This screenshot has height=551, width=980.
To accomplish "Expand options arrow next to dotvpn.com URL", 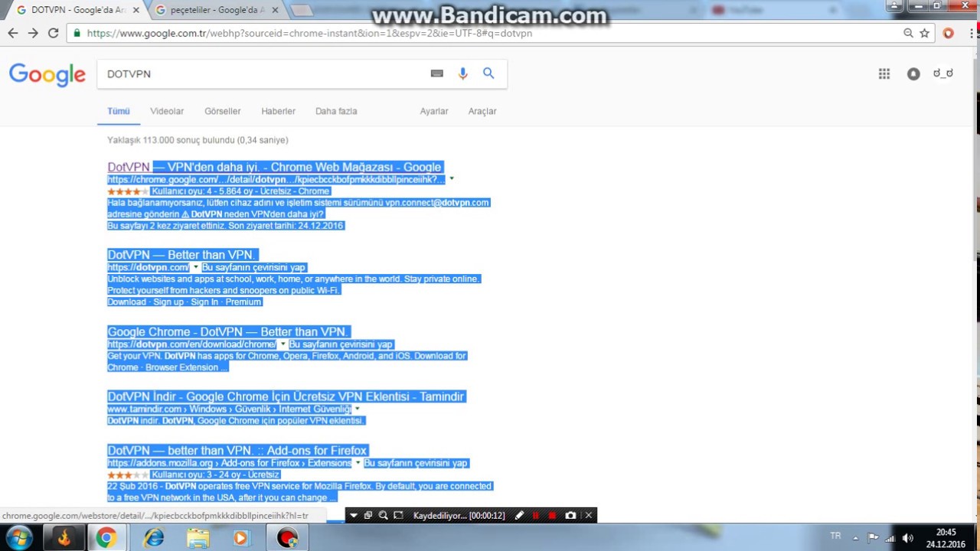I will click(196, 267).
